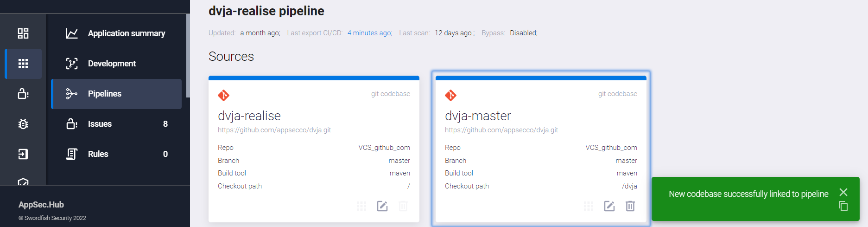This screenshot has height=227, width=868.
Task: Edit the dvja-master codebase with pencil icon
Action: tap(609, 206)
